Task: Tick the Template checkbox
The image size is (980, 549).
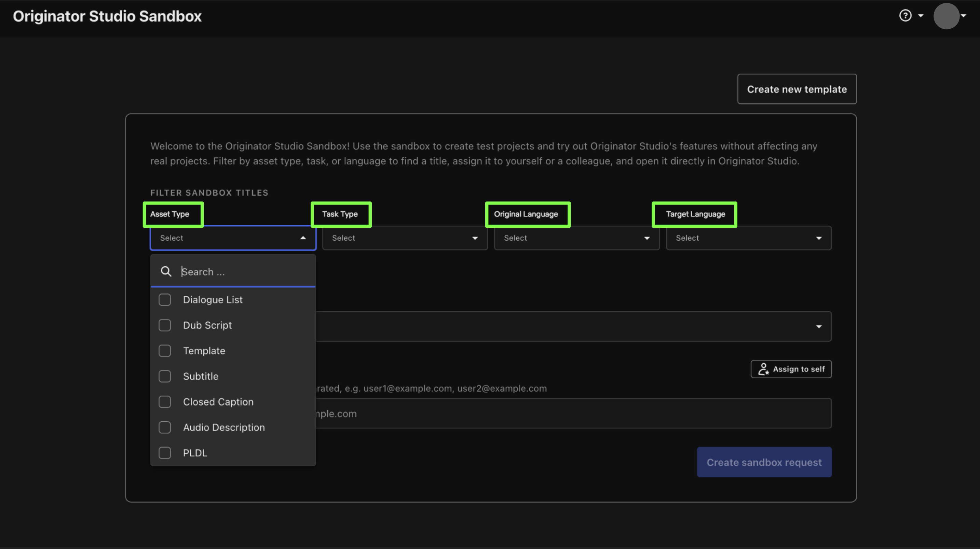Action: [165, 351]
